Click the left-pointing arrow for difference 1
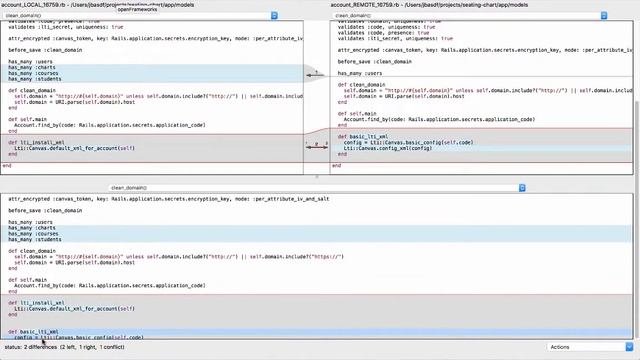Screen dimensions: 640x360 (x=315, y=75)
